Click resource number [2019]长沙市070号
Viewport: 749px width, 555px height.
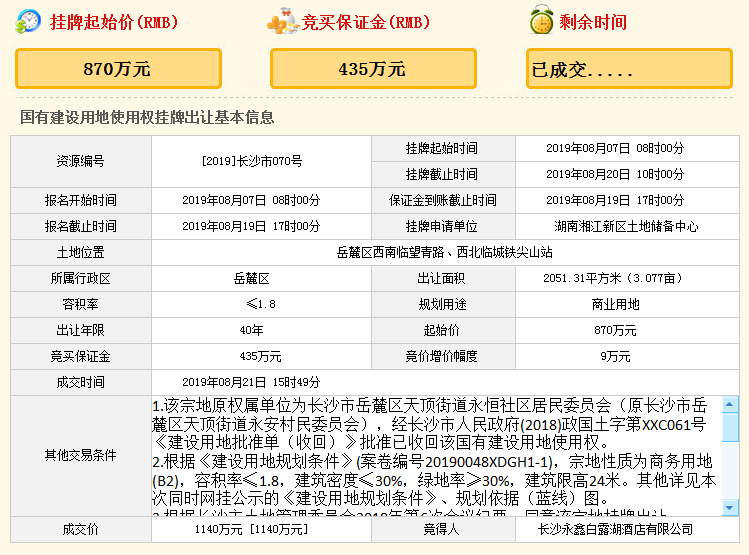point(251,160)
